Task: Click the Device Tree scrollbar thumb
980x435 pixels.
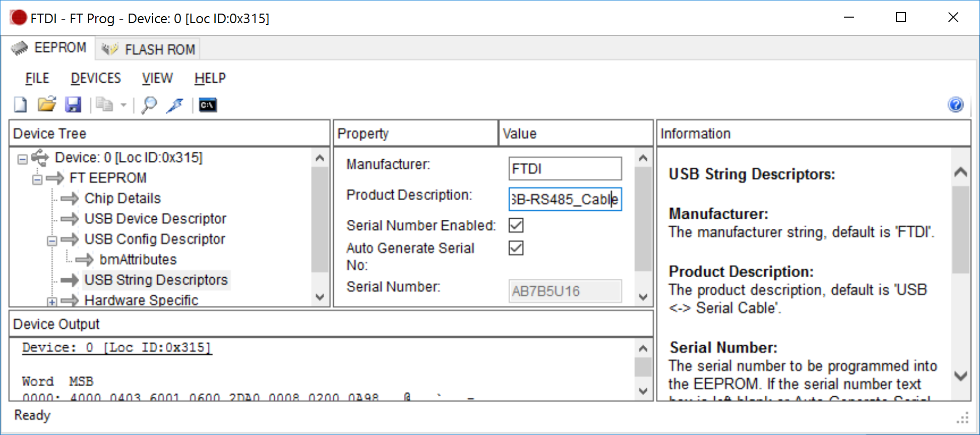Action: [x=320, y=219]
